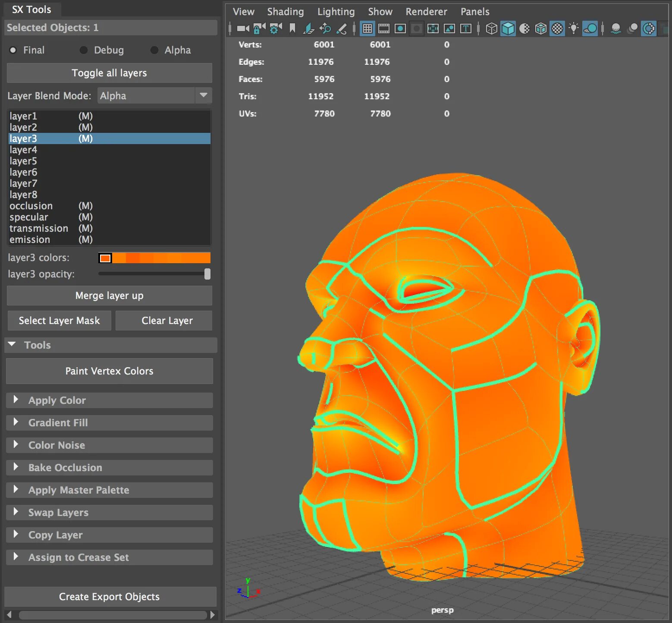Enable the film gate icon
This screenshot has height=623, width=672.
pos(384,28)
